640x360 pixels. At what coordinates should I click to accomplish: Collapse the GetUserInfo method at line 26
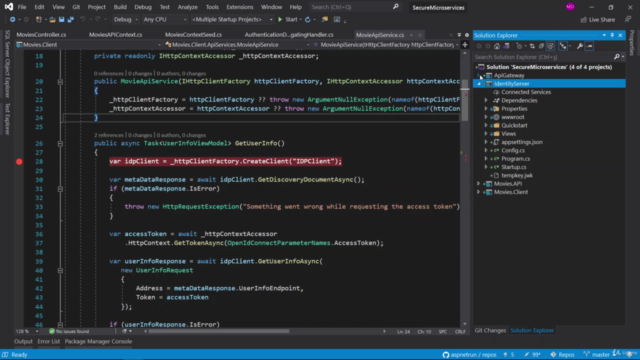click(x=60, y=144)
